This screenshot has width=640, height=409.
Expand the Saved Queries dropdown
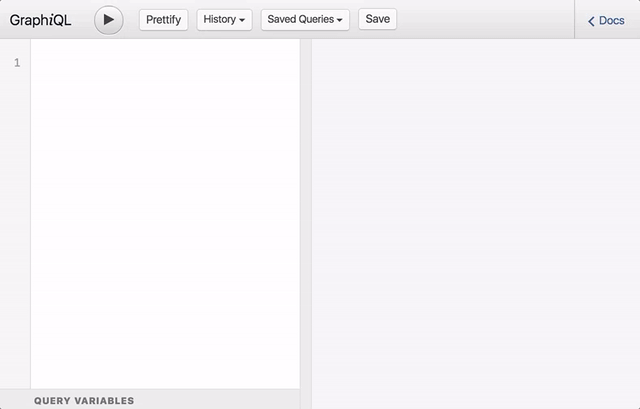pos(304,20)
